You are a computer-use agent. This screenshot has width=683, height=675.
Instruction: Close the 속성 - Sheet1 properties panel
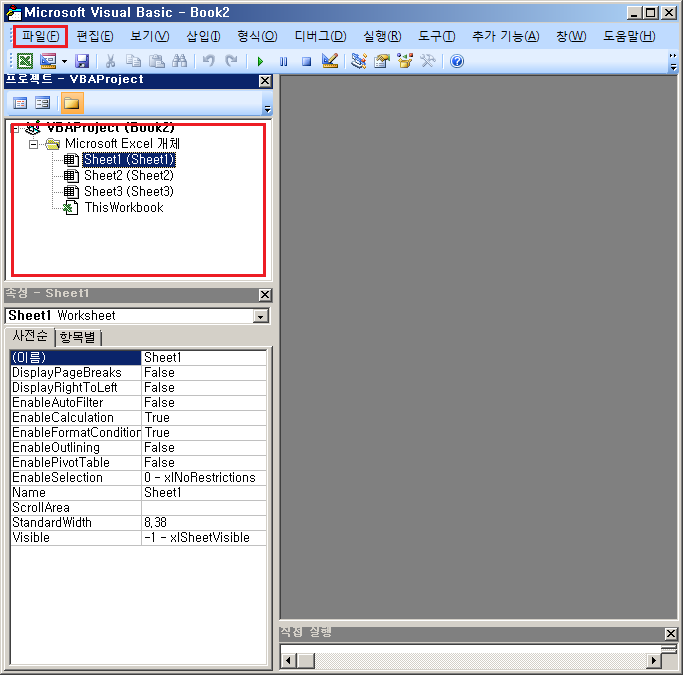[265, 295]
